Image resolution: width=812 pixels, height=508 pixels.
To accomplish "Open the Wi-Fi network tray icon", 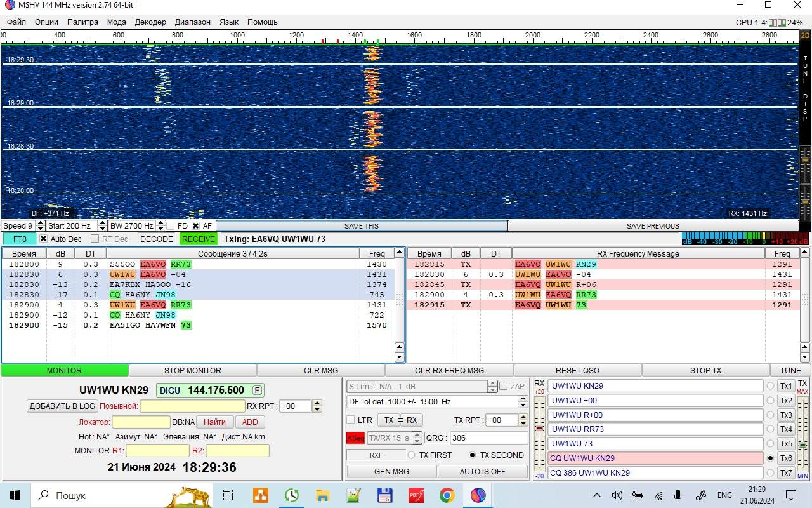I will [658, 495].
